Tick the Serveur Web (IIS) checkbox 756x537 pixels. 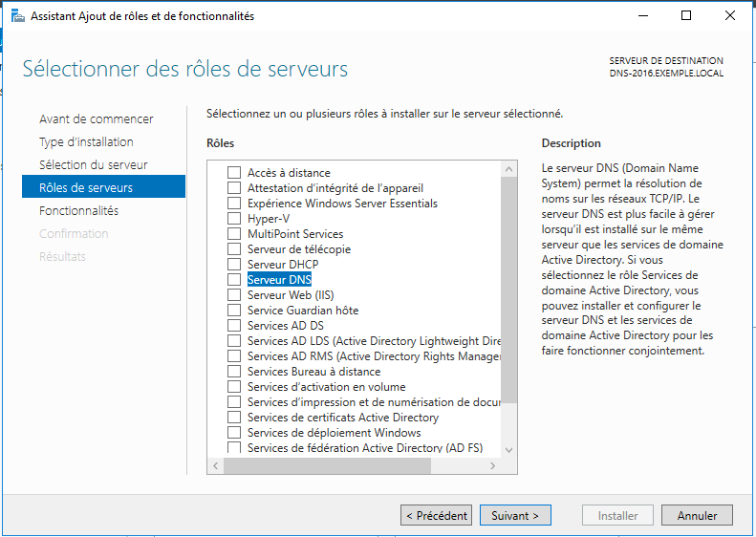point(234,295)
